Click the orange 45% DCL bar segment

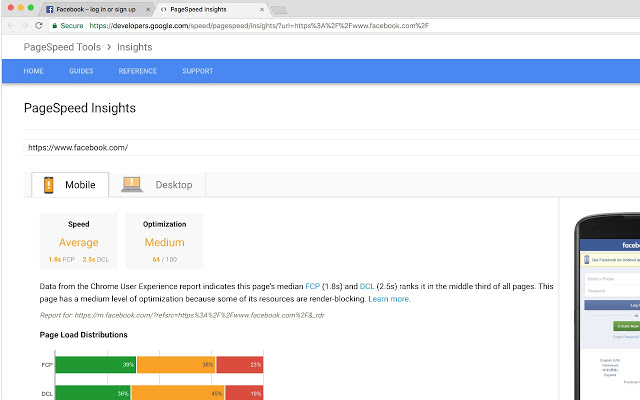pos(178,393)
